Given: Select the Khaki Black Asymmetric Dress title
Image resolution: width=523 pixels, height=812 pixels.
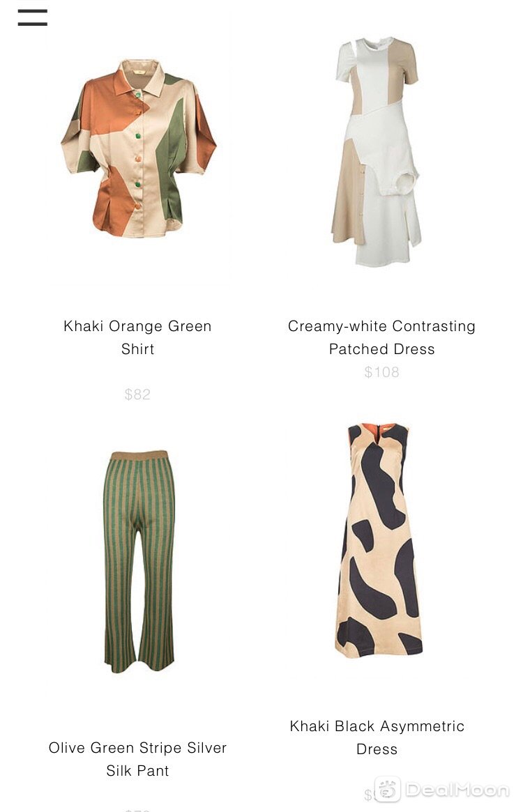Looking at the screenshot, I should [x=377, y=737].
